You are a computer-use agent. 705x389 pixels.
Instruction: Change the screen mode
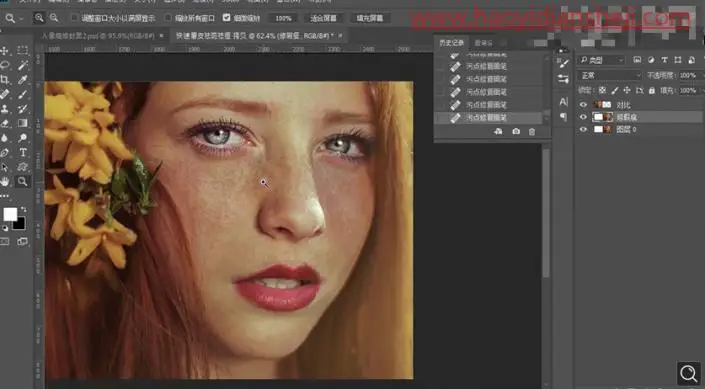pyautogui.click(x=22, y=242)
